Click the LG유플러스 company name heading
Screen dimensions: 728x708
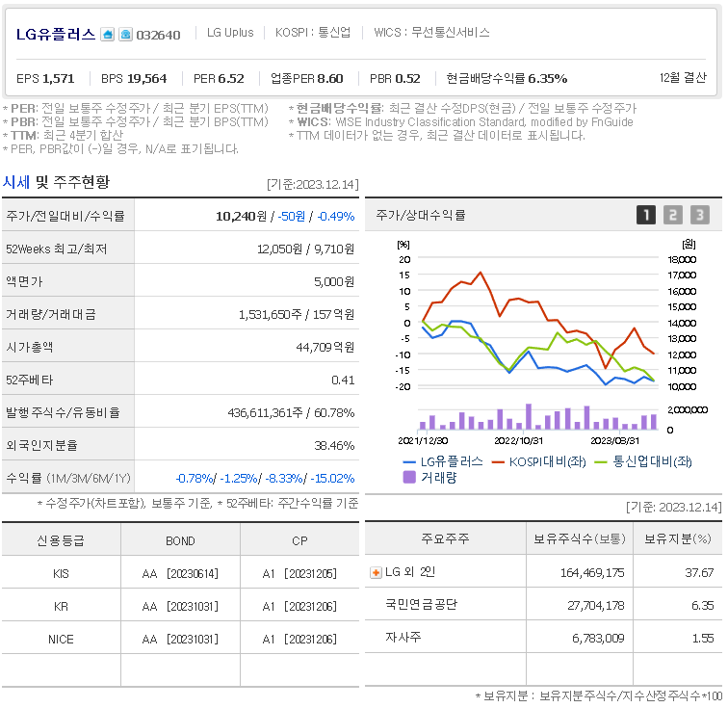pyautogui.click(x=56, y=35)
